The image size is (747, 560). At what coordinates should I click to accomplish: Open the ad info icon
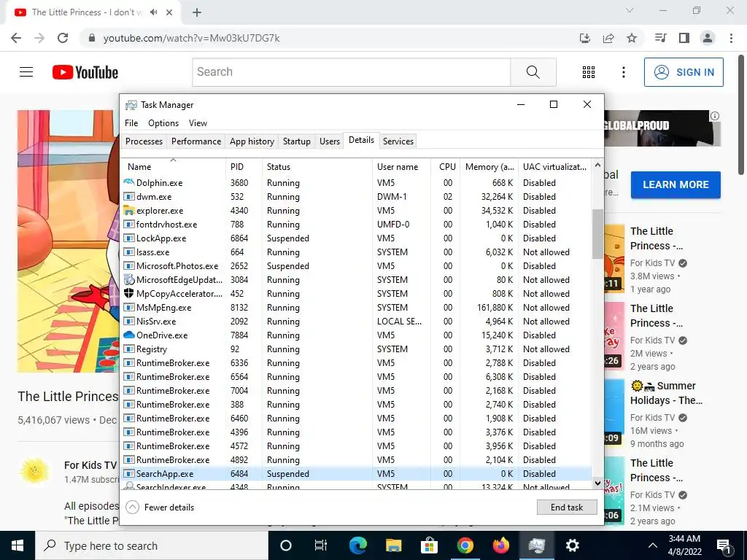click(715, 116)
